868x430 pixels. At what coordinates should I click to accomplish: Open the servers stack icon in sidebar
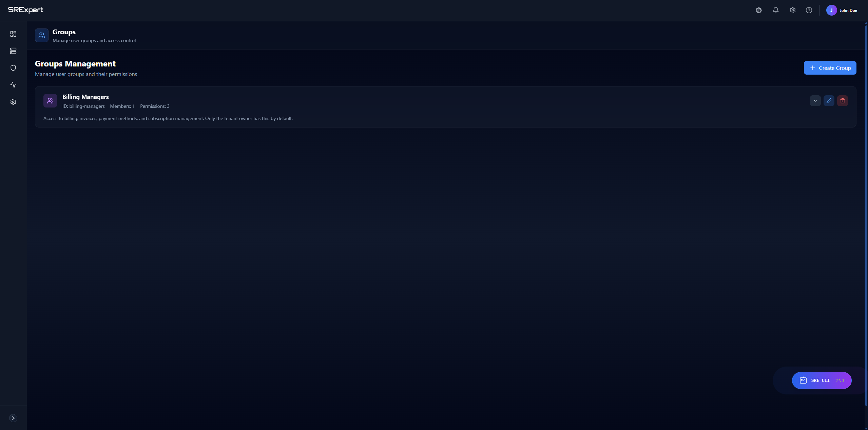[x=13, y=51]
